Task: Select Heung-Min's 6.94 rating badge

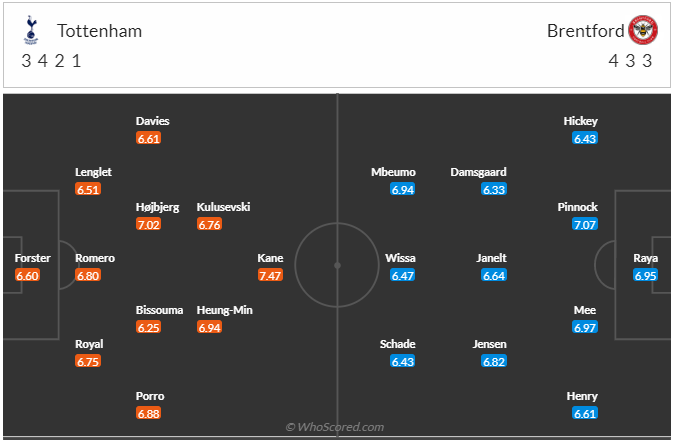Action: 209,327
